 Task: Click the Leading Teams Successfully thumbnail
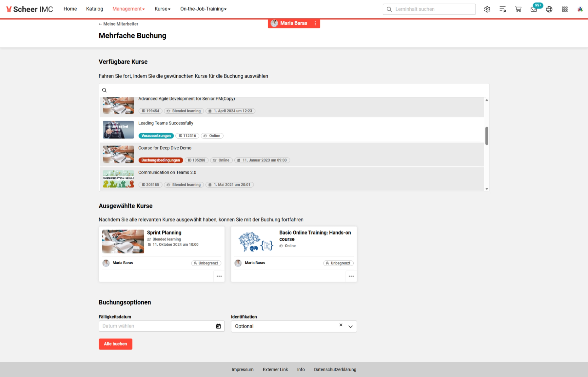(x=118, y=130)
